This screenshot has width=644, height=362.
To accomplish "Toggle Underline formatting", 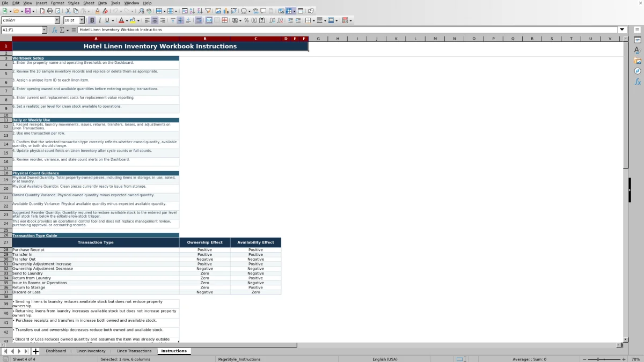I will click(107, 20).
